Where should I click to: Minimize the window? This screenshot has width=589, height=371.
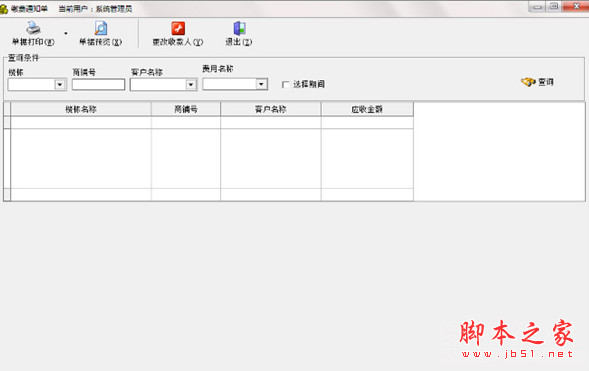pyautogui.click(x=538, y=6)
